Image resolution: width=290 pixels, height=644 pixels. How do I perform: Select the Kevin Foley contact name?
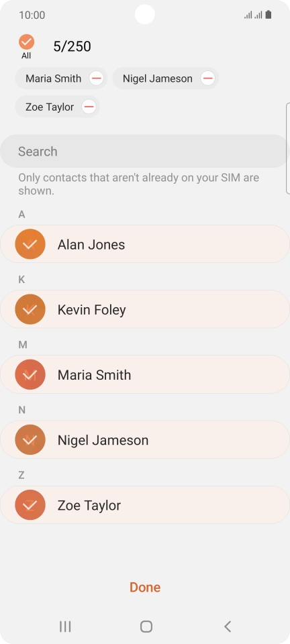tap(91, 310)
